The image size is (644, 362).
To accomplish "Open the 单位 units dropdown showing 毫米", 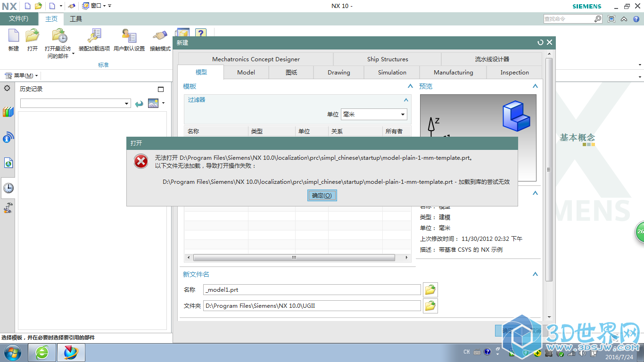I will point(374,114).
